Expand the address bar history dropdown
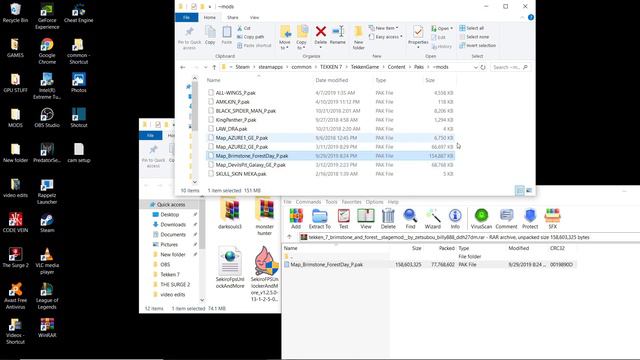The image size is (640, 360). pyautogui.click(x=476, y=67)
